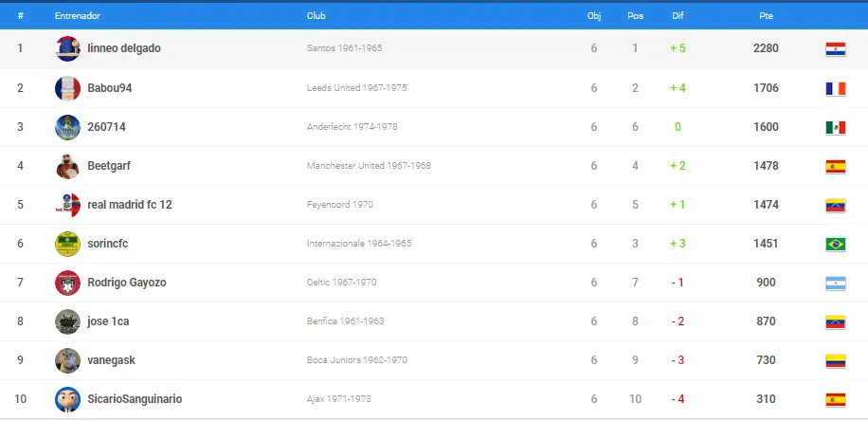Select club Benfica 1961-1963
This screenshot has height=421, width=868.
click(346, 321)
